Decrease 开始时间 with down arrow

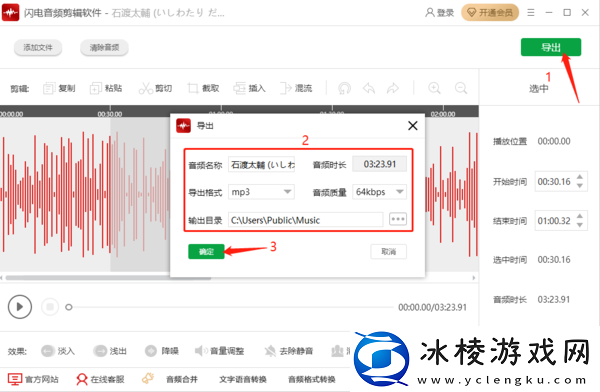(580, 186)
